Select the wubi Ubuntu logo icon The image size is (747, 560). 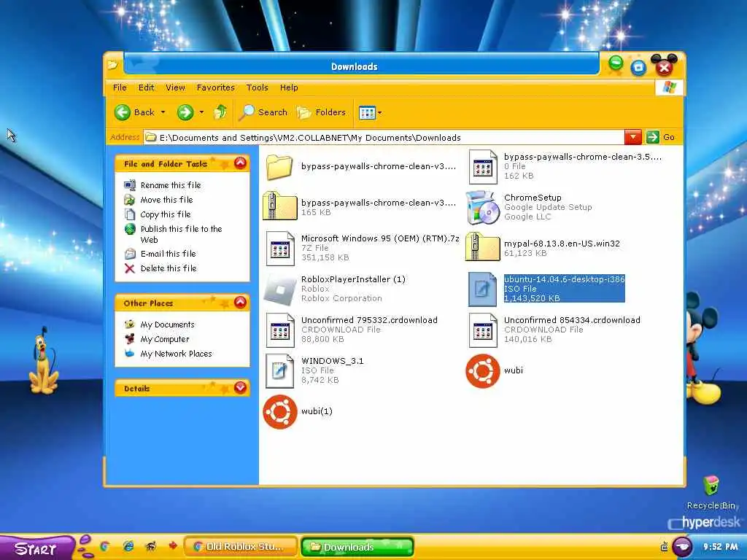point(483,371)
